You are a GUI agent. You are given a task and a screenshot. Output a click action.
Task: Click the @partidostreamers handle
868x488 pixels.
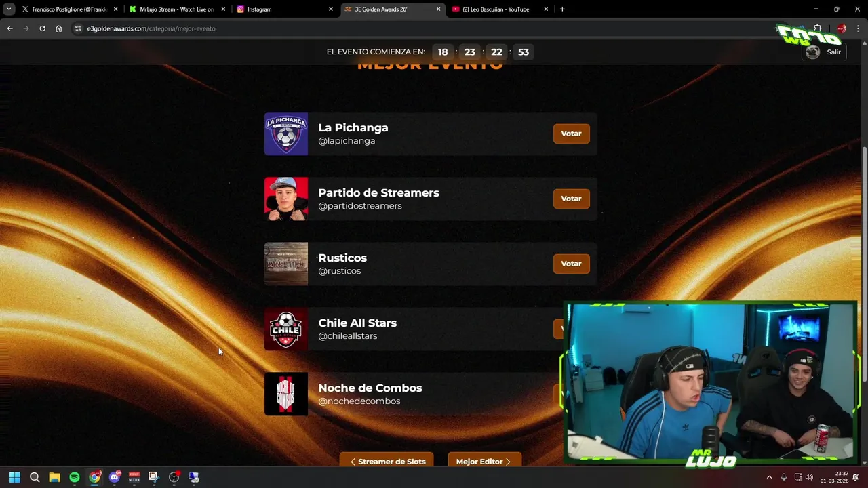pyautogui.click(x=360, y=206)
